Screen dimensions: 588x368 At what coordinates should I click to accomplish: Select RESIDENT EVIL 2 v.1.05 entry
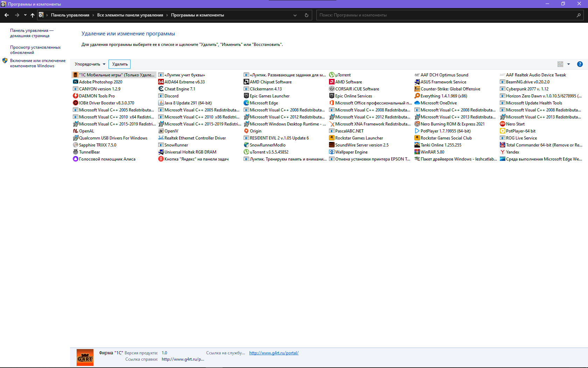(x=276, y=138)
